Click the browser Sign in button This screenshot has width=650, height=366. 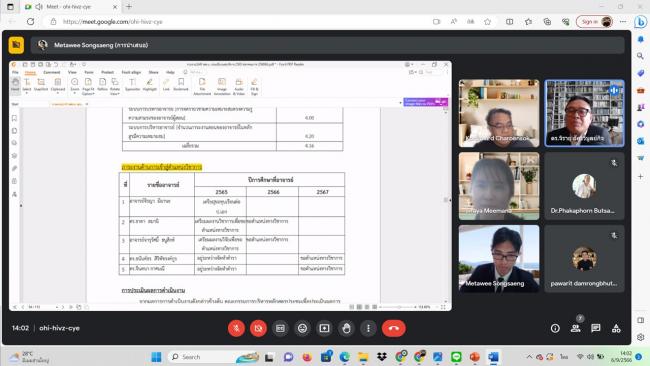point(594,22)
